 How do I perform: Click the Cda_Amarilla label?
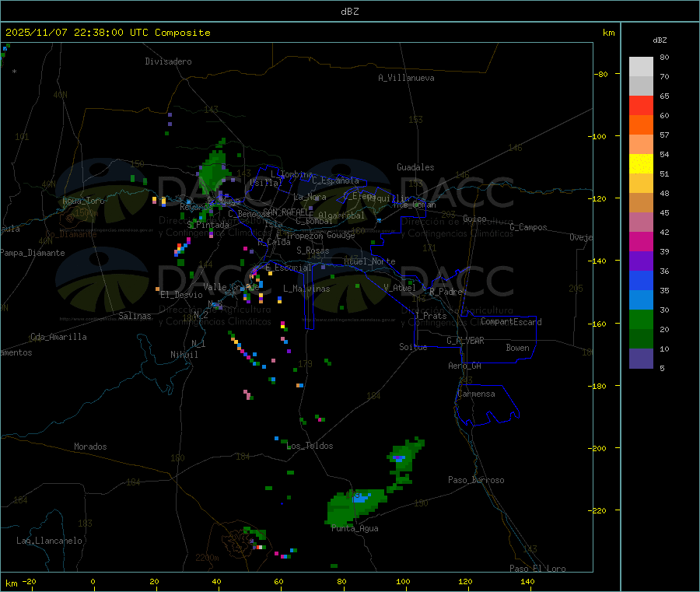click(x=58, y=337)
